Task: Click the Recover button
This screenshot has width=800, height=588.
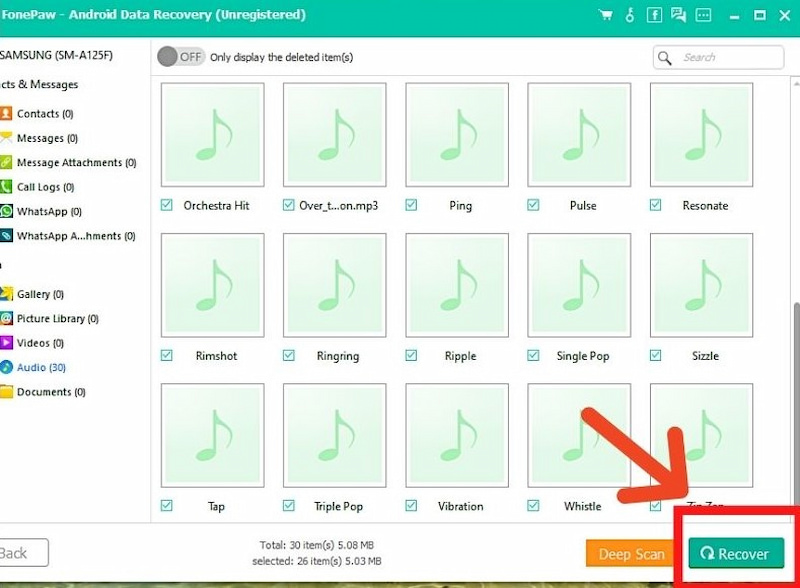Action: click(736, 553)
